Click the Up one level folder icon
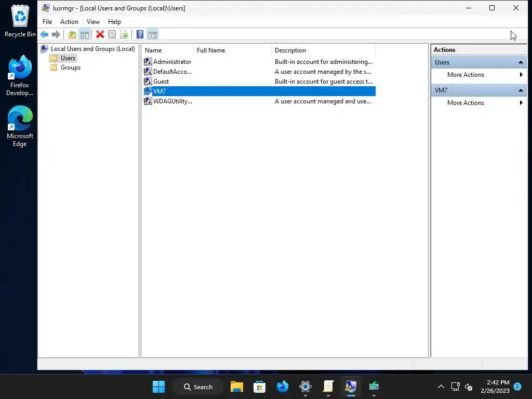This screenshot has width=532, height=399. pos(72,34)
